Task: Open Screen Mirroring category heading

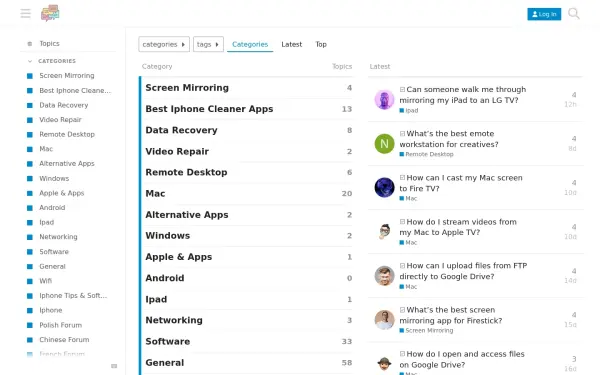Action: click(187, 88)
